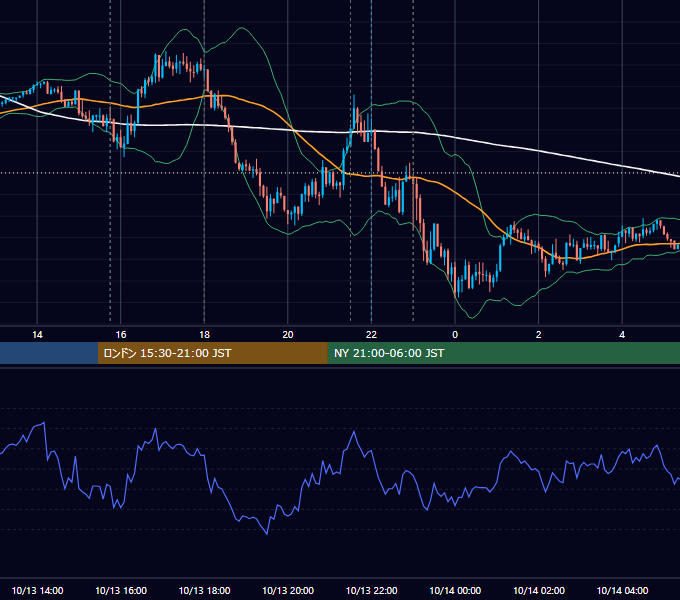This screenshot has width=680, height=600.
Task: Click the 4 hour label on price chart axis
Action: [622, 335]
